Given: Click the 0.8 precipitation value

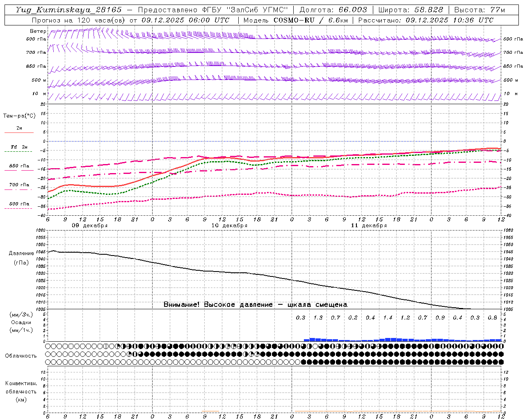Looking at the screenshot, I should click(493, 317).
